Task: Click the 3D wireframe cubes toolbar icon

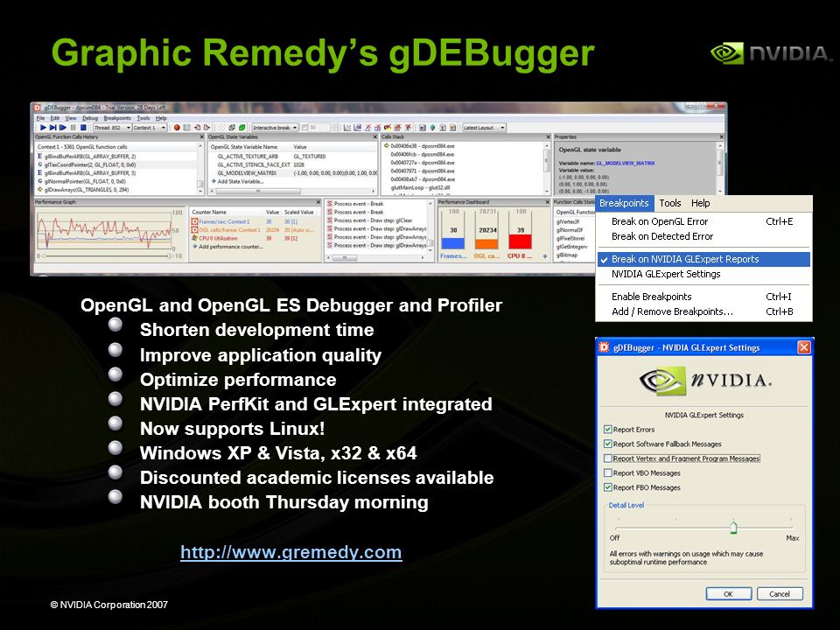Action: point(232,128)
